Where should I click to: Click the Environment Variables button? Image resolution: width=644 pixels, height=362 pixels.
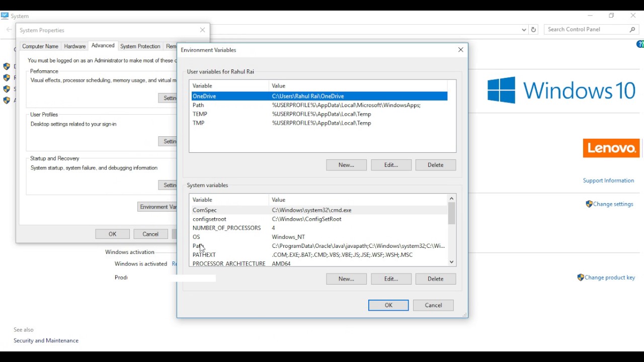(157, 207)
